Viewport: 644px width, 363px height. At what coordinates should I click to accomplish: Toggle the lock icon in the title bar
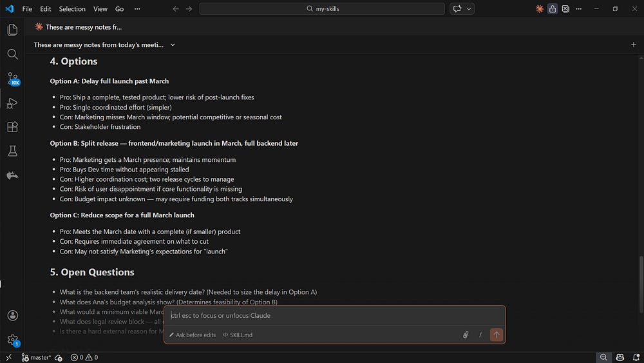point(553,8)
